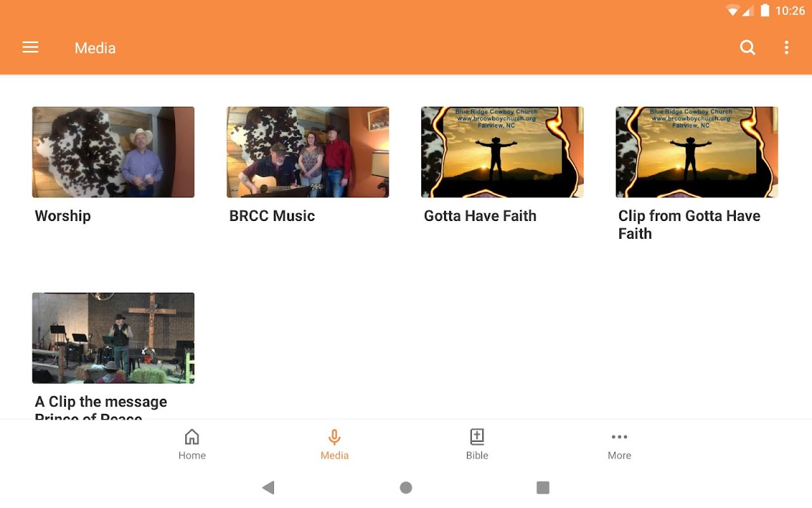Tap the Bible book icon
The image size is (812, 508).
point(477,437)
